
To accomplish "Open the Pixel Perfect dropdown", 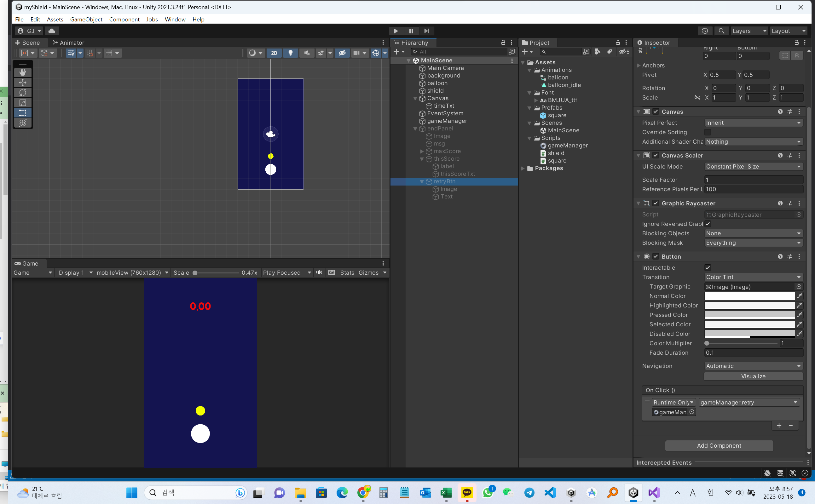I will pos(753,123).
